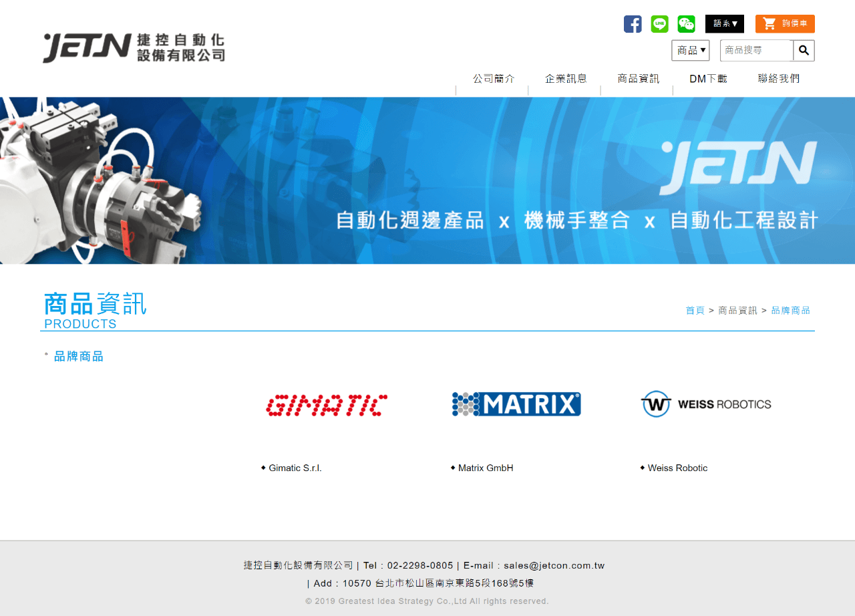Open the DM下載 menu item
The image size is (855, 616).
708,79
